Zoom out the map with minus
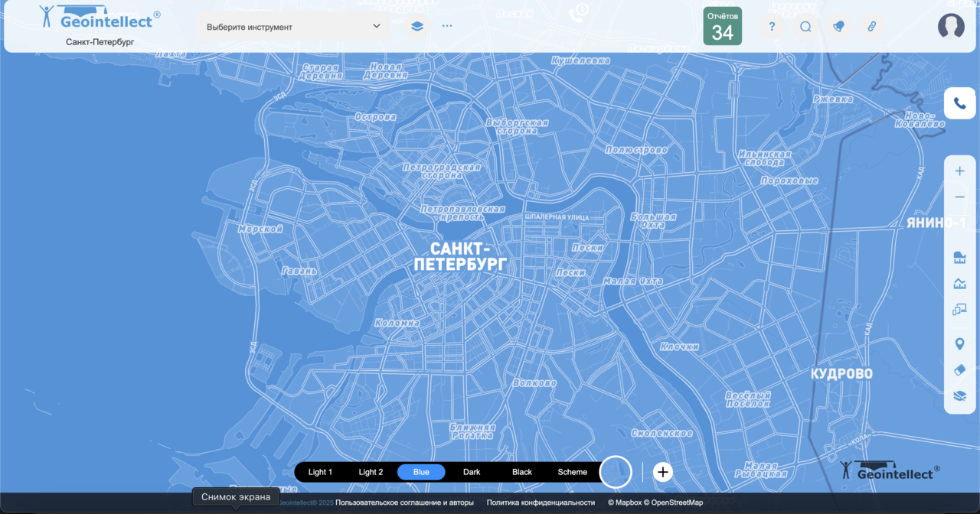This screenshot has height=514, width=980. coord(959,197)
